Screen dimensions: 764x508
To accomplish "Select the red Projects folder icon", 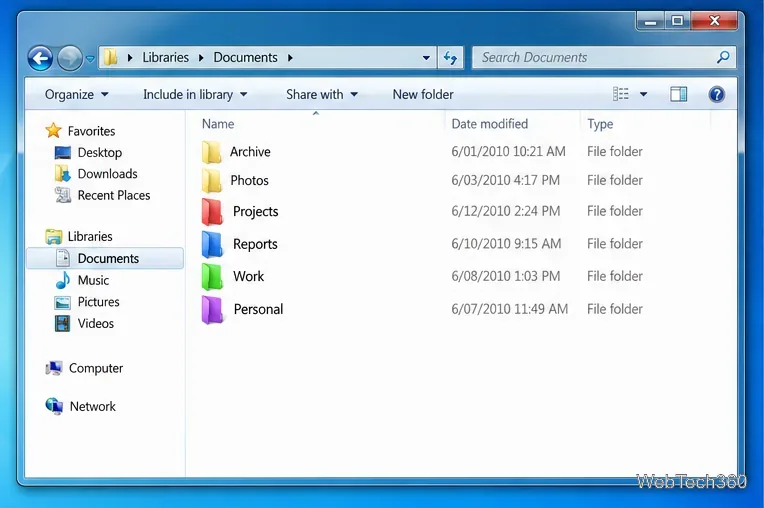I will click(x=212, y=211).
